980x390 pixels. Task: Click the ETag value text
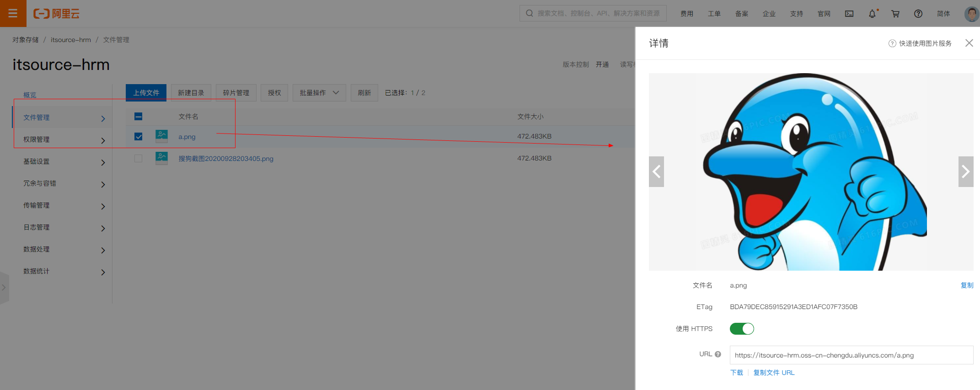pos(793,307)
